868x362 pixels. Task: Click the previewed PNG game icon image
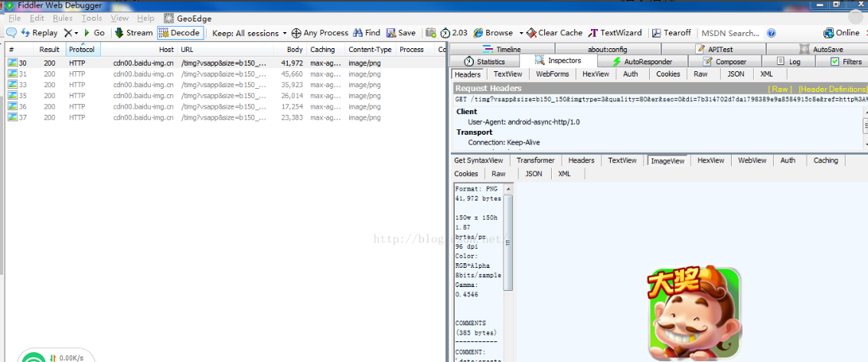coord(695,313)
